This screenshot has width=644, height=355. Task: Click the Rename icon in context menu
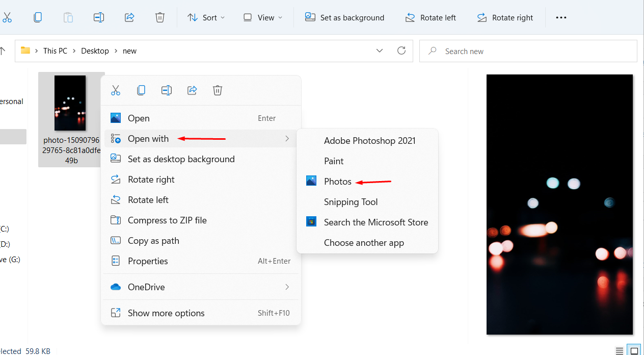pos(167,90)
